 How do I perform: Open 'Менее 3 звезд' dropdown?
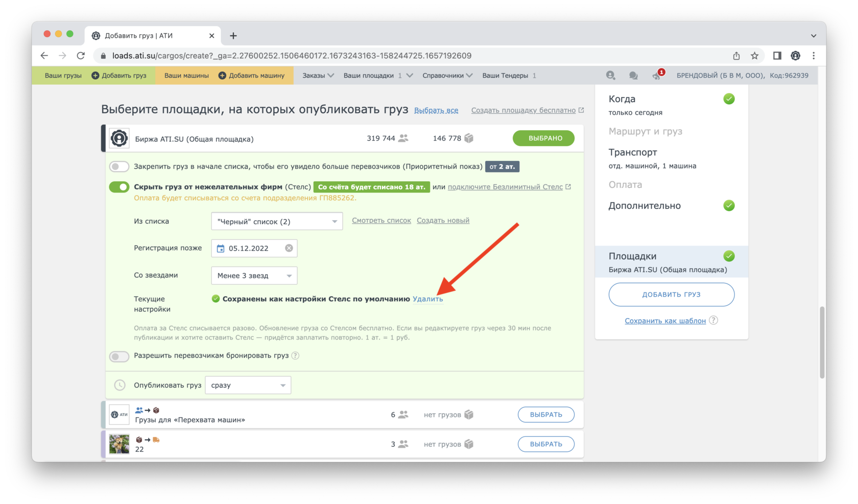click(x=254, y=276)
